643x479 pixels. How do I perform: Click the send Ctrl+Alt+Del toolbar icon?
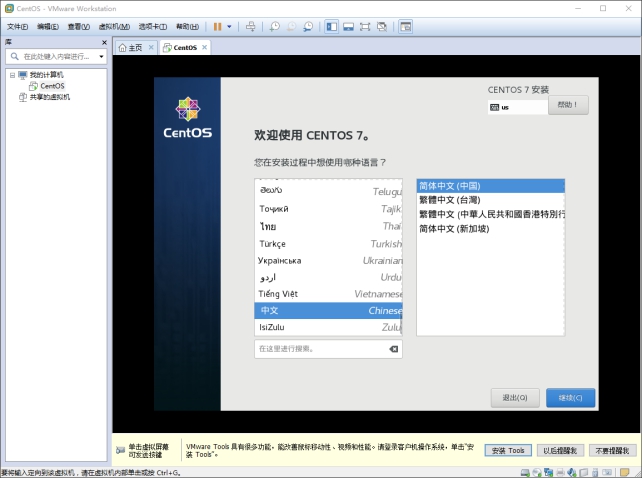(251, 27)
